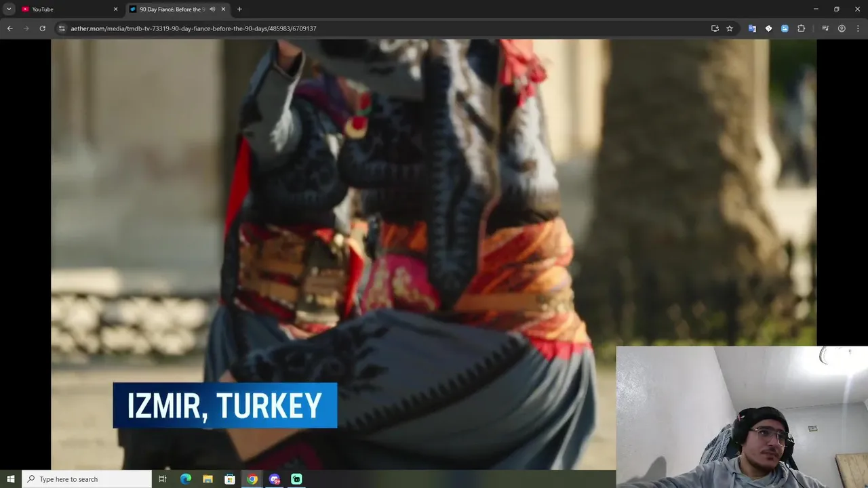Open the purple chat app on the taskbar
The width and height of the screenshot is (868, 488).
(x=275, y=479)
